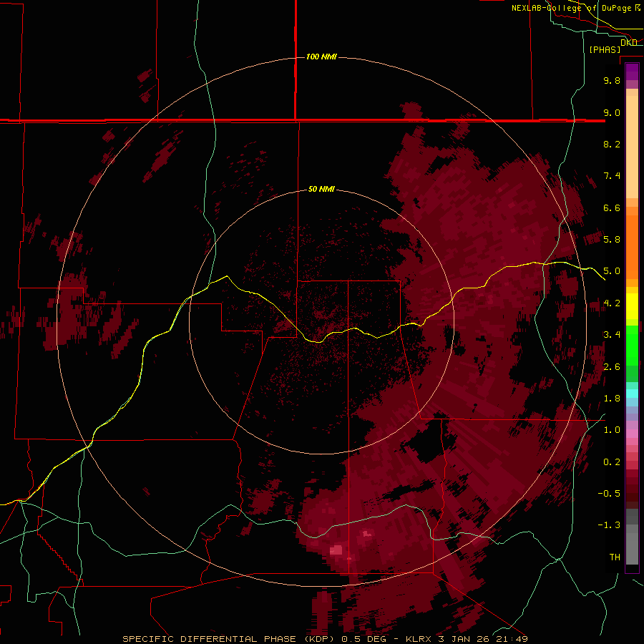Click the DKD unit label above the legend
This screenshot has width=644, height=644.
click(x=629, y=42)
